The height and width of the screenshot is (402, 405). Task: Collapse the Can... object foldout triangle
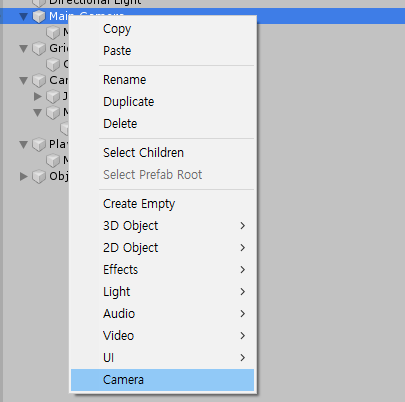tap(23, 81)
